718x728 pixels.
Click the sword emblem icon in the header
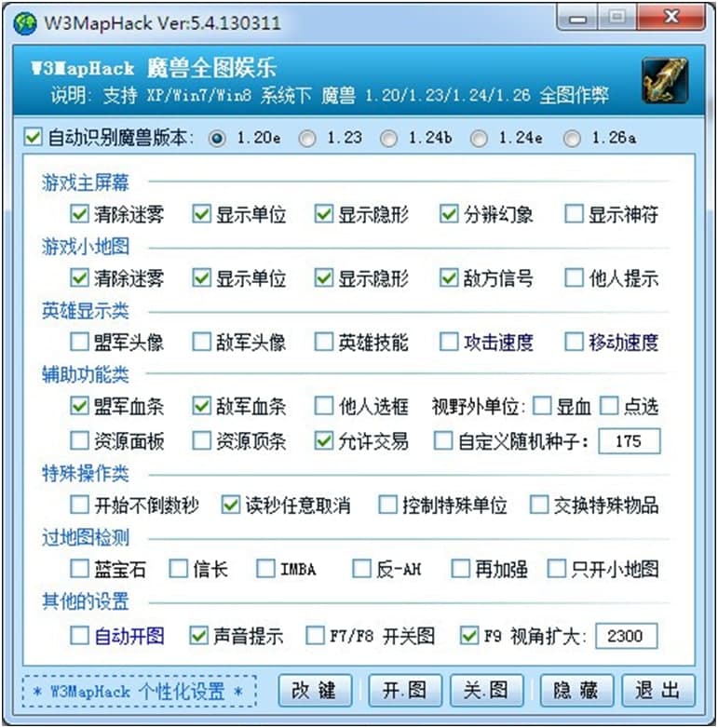click(665, 80)
